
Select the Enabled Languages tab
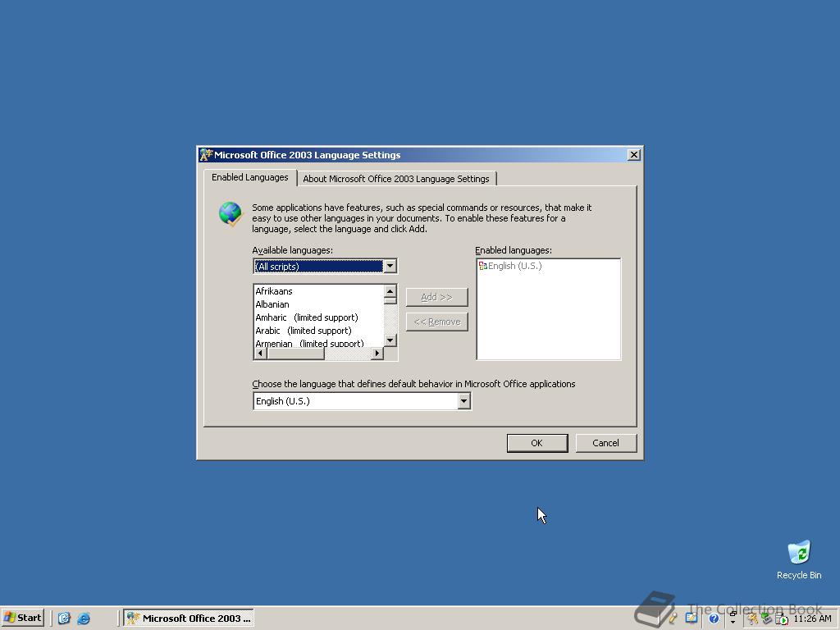[x=249, y=177]
